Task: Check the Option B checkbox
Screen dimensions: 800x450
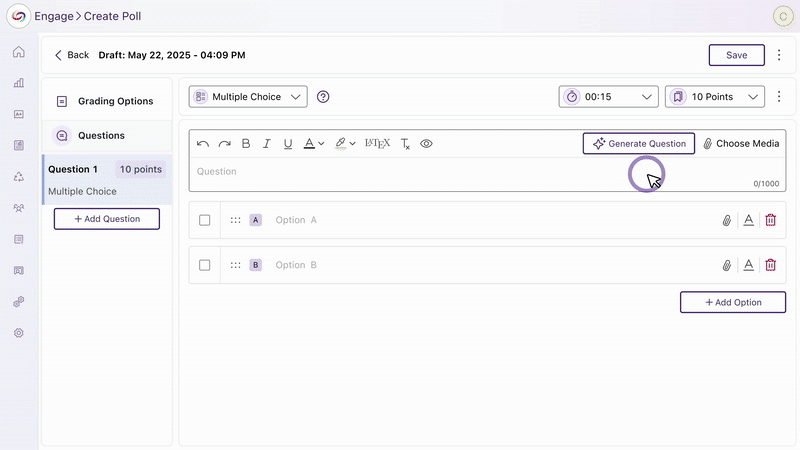Action: [x=204, y=265]
